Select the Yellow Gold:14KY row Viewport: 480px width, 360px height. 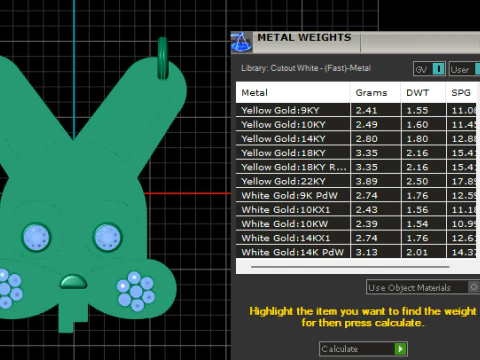pos(356,139)
